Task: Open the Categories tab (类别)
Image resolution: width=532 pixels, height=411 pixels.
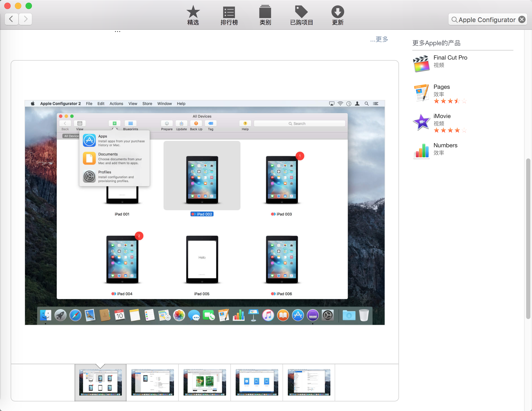Action: pos(265,15)
